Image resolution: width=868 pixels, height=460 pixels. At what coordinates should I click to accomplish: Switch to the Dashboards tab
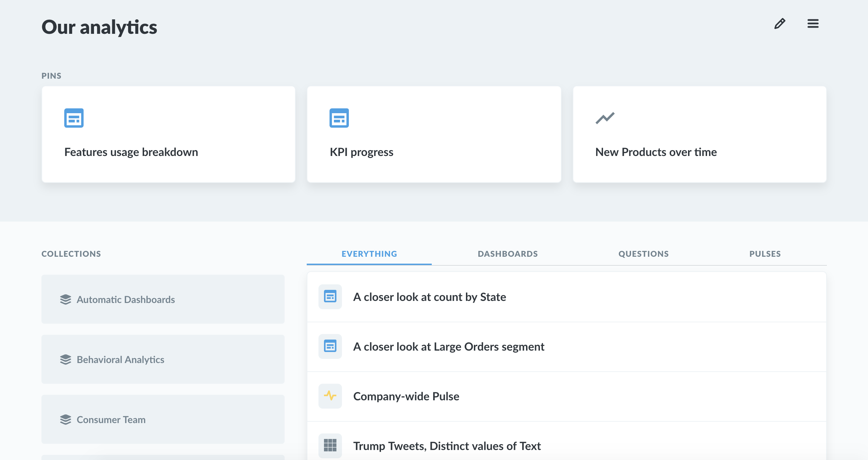[507, 254]
